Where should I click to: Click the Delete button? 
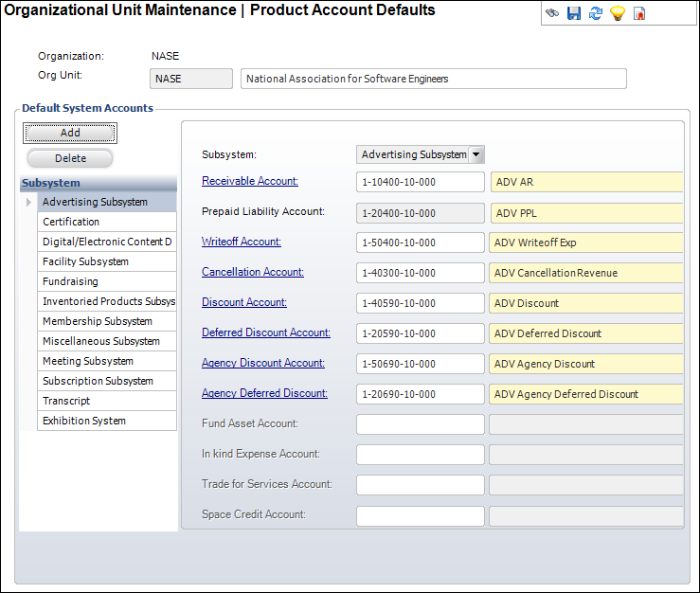click(x=70, y=158)
